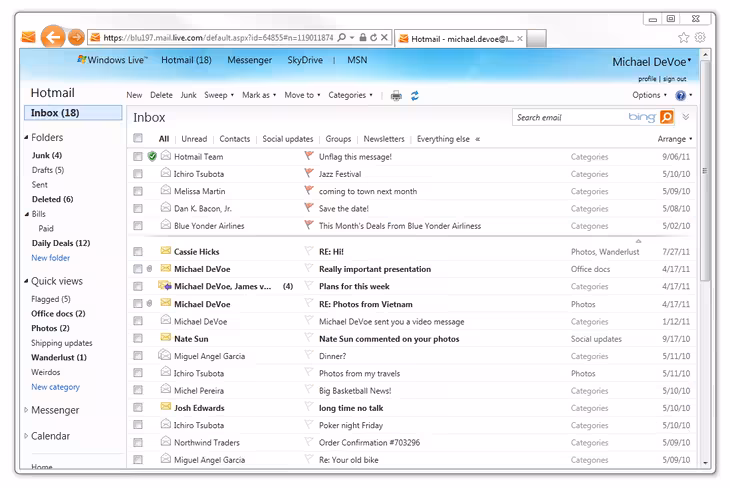
Task: Click the red flag on Jazz Festival
Action: pyautogui.click(x=309, y=173)
